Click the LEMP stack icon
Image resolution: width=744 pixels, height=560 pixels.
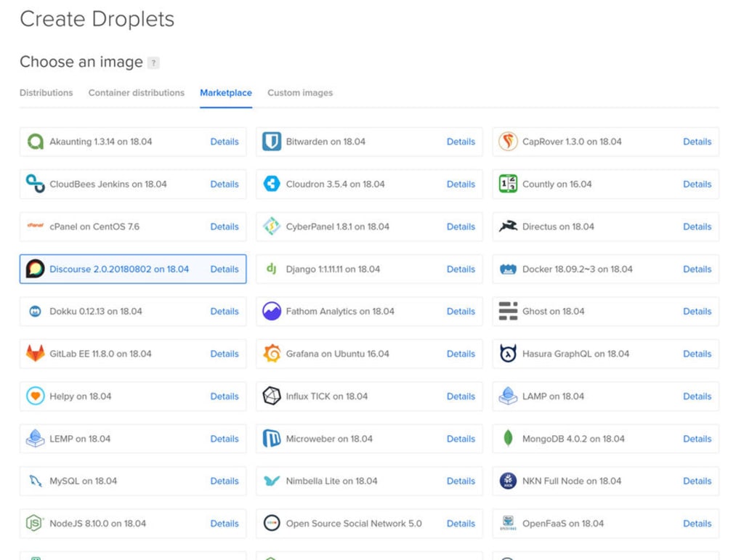pyautogui.click(x=35, y=438)
